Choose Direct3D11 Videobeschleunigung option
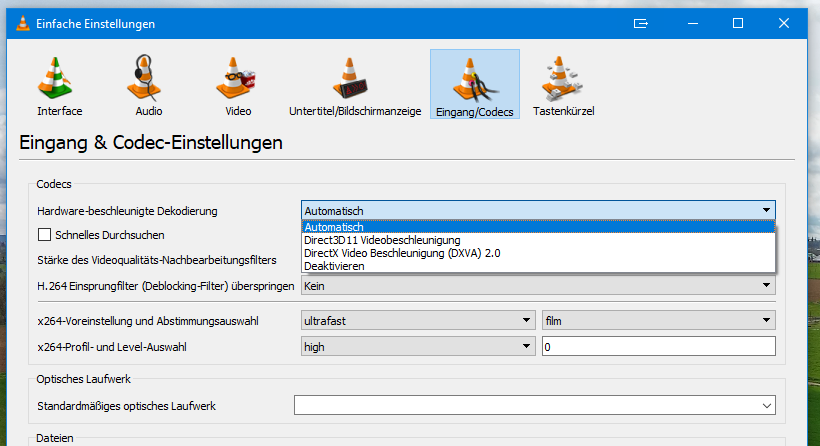The width and height of the screenshot is (820, 446). [x=538, y=240]
